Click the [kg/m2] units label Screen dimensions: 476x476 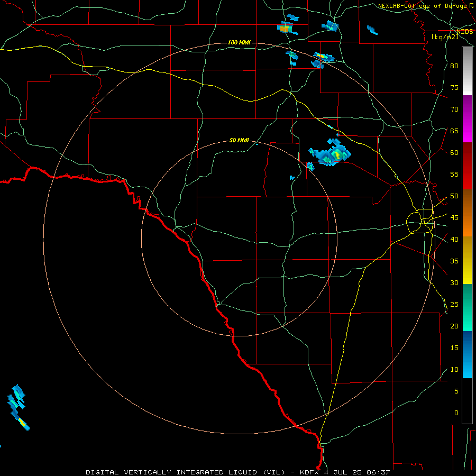pos(445,37)
